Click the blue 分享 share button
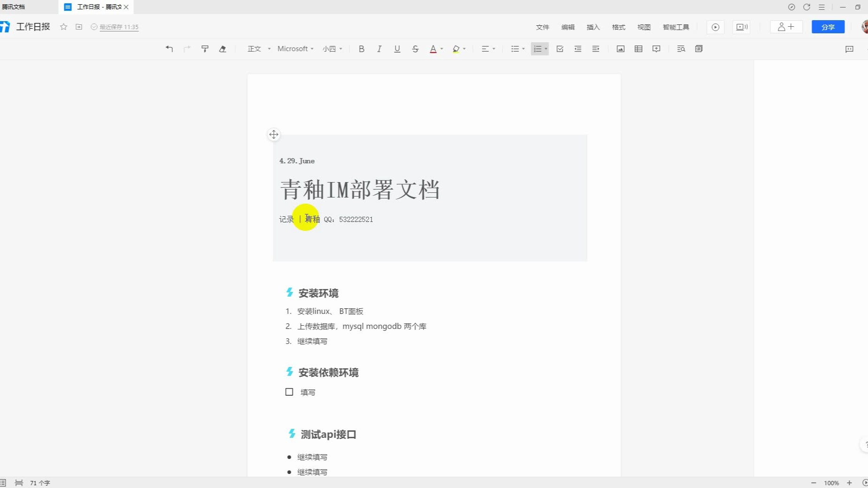 coord(828,27)
